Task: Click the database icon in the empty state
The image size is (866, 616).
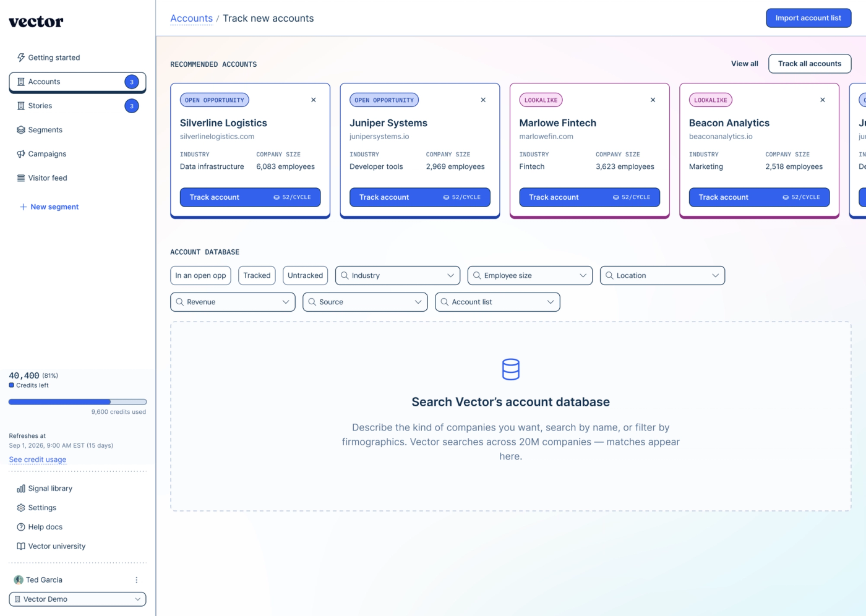Action: [x=511, y=369]
